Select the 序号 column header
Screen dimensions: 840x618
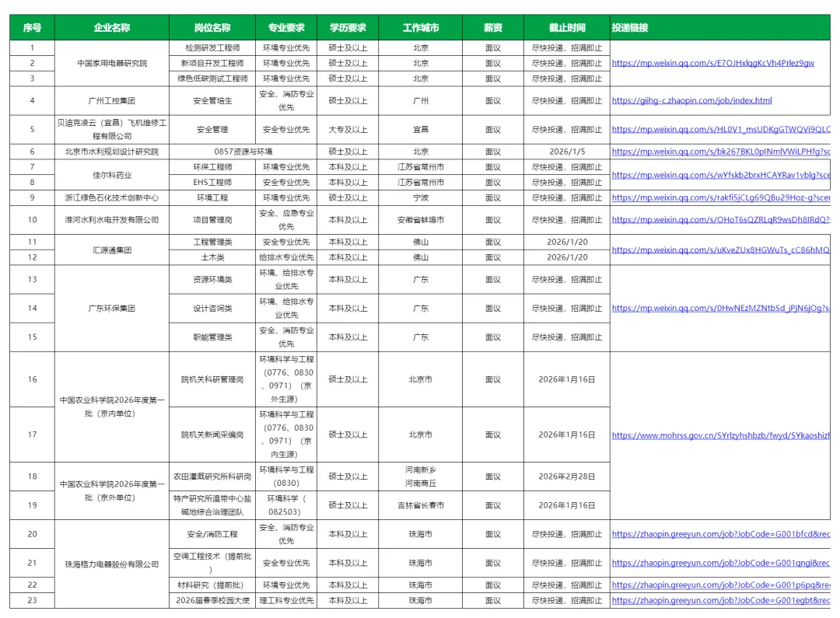pyautogui.click(x=32, y=27)
